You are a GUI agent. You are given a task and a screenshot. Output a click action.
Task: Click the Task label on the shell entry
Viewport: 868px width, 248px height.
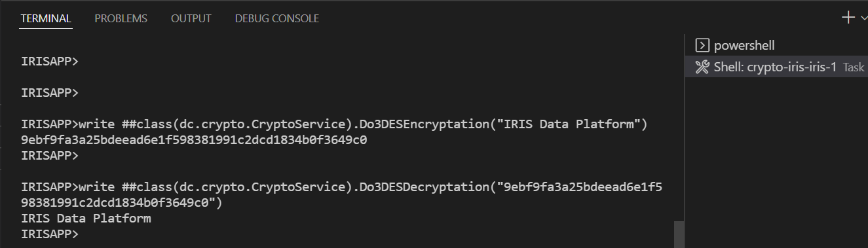click(854, 67)
